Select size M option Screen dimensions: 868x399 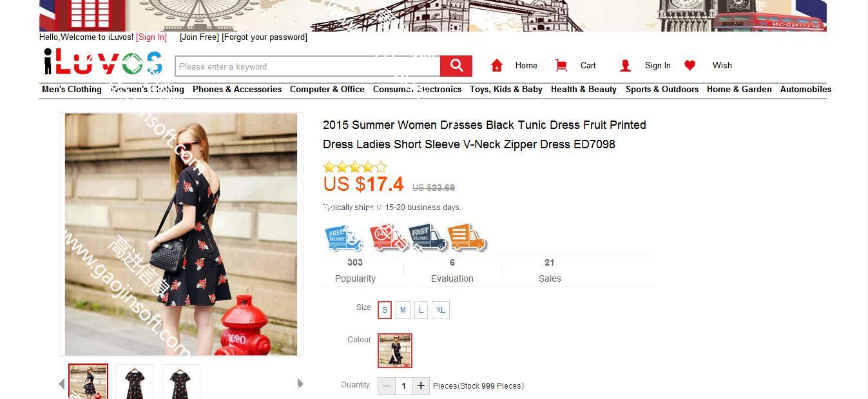pos(403,310)
